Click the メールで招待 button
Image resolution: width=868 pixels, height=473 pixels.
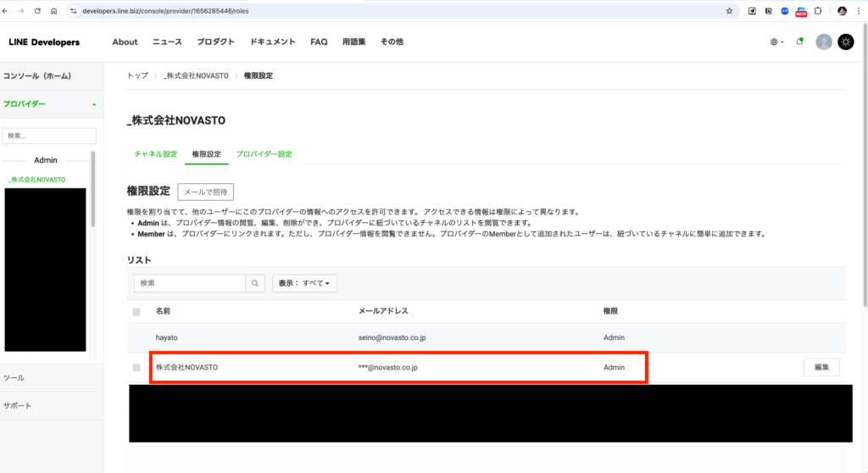pos(205,192)
